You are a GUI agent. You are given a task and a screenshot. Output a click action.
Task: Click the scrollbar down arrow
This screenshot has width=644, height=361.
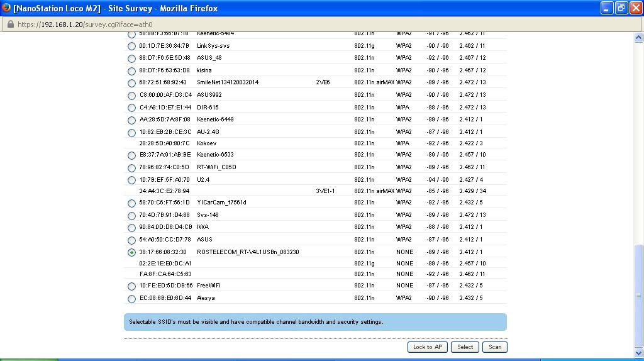pyautogui.click(x=639, y=353)
